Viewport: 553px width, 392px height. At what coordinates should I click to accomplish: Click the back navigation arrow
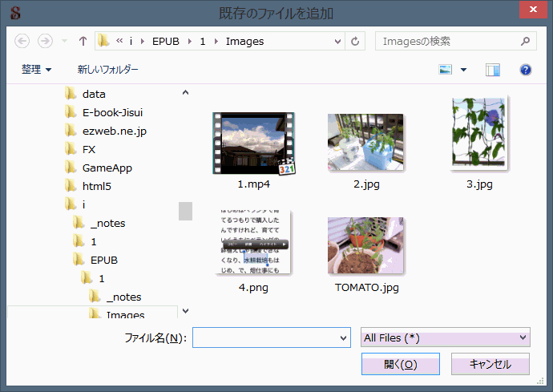click(x=22, y=41)
